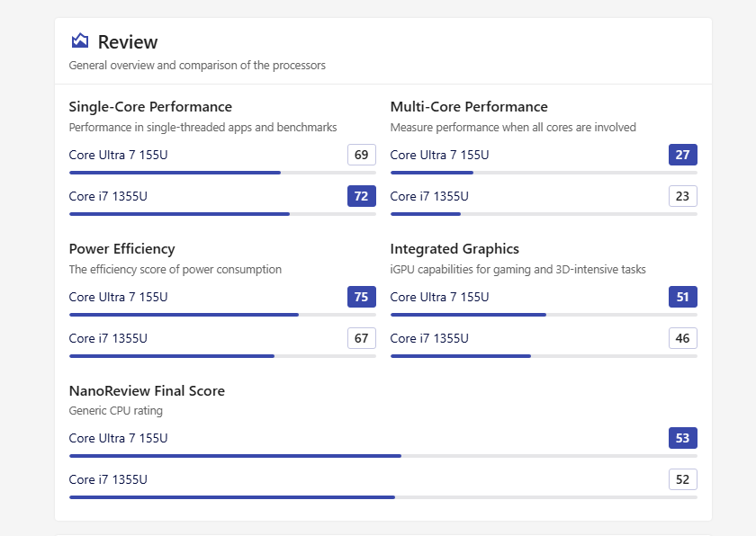Click the Power Efficiency score 75
The width and height of the screenshot is (756, 536).
point(362,297)
